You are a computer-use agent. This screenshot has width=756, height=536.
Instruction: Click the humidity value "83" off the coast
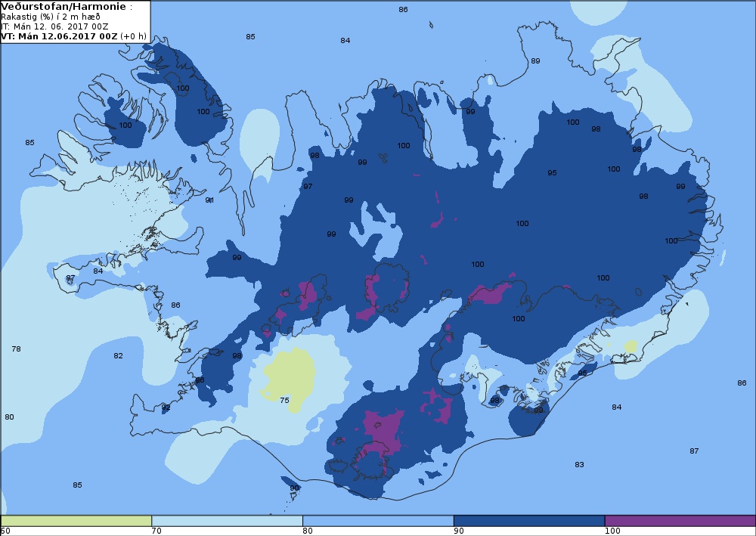(579, 465)
